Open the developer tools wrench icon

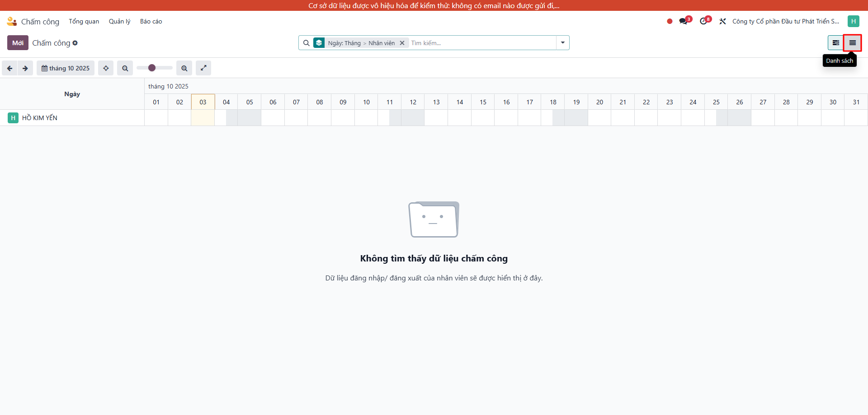tap(723, 21)
